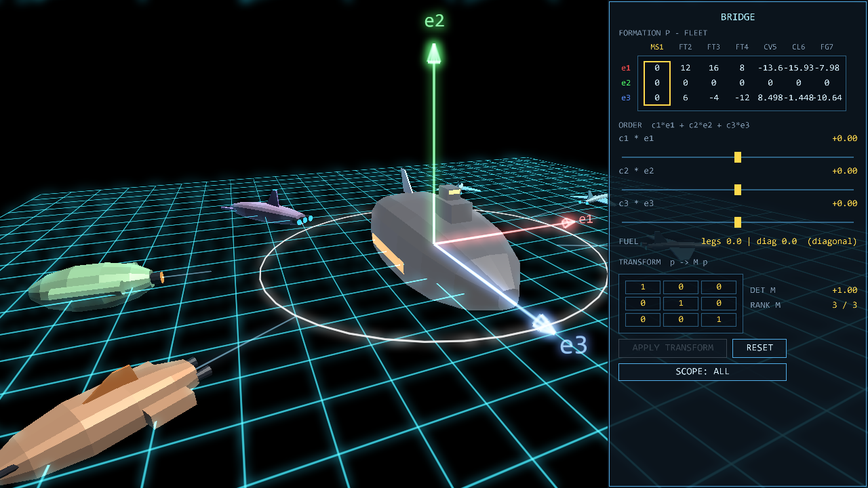Viewport: 868px width, 488px height.
Task: Click the c3 * e3 value +0.00
Action: tap(844, 203)
